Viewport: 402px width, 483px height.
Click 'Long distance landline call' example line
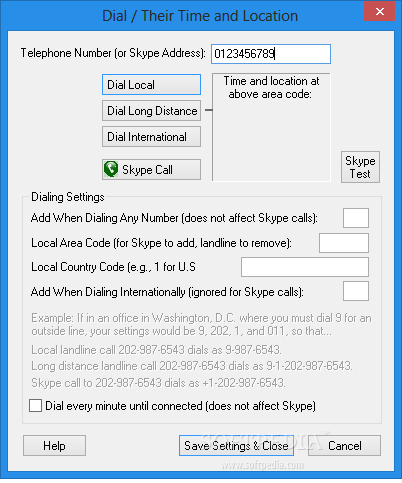coord(192,366)
